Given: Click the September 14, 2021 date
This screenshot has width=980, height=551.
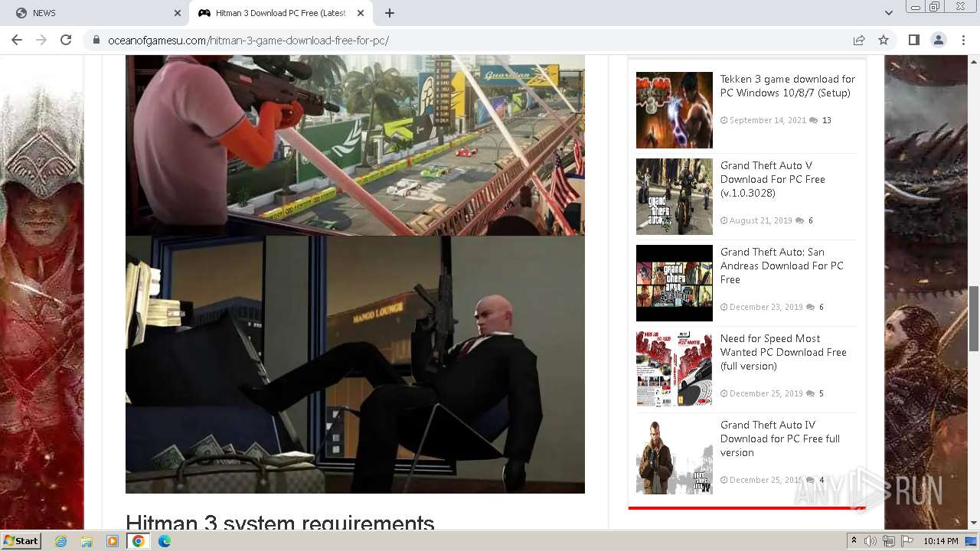Looking at the screenshot, I should pyautogui.click(x=768, y=120).
